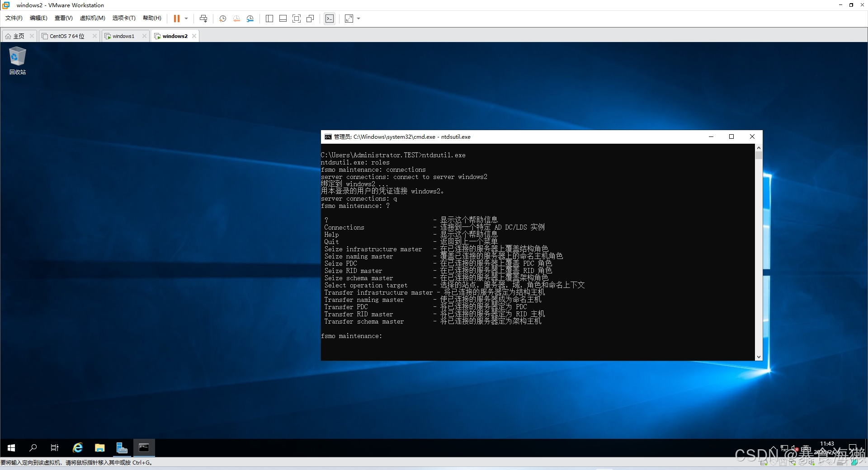Close the windows2 tab
The width and height of the screenshot is (868, 470).
(x=194, y=36)
